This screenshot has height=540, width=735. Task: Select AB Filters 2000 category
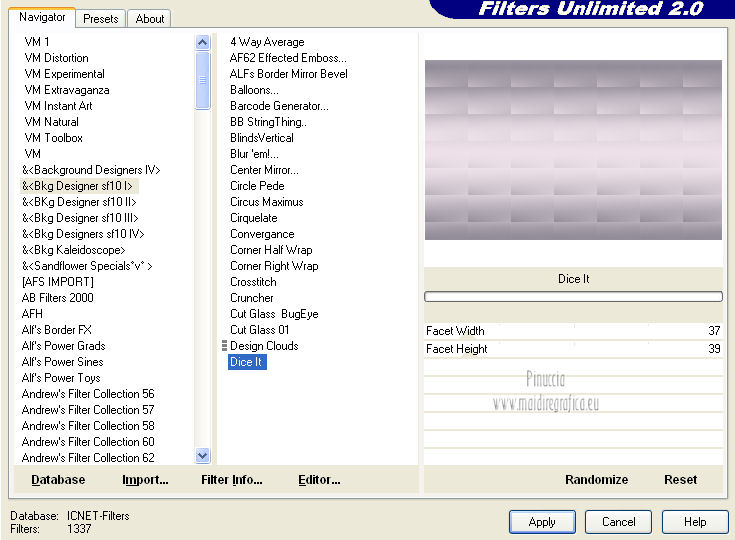coord(58,298)
